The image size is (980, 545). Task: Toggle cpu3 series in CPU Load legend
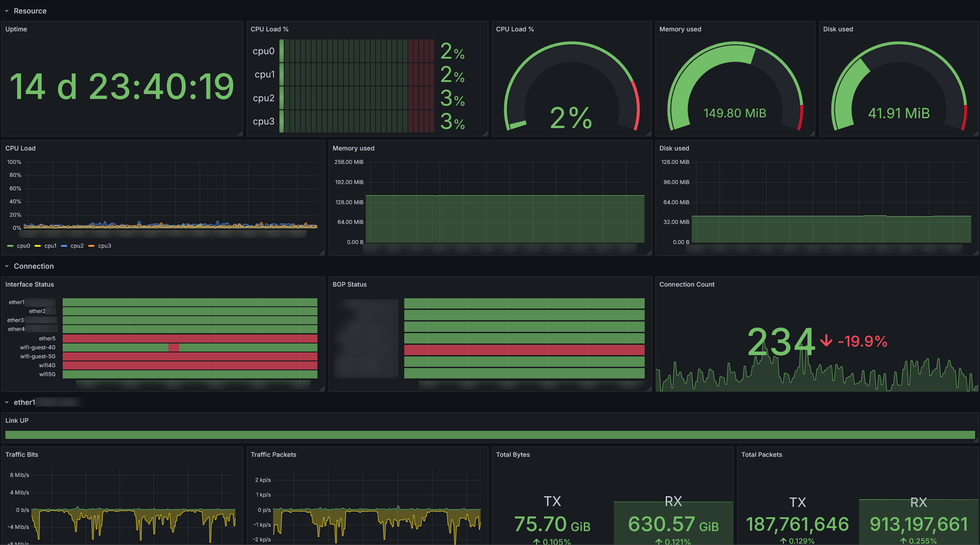click(x=104, y=246)
